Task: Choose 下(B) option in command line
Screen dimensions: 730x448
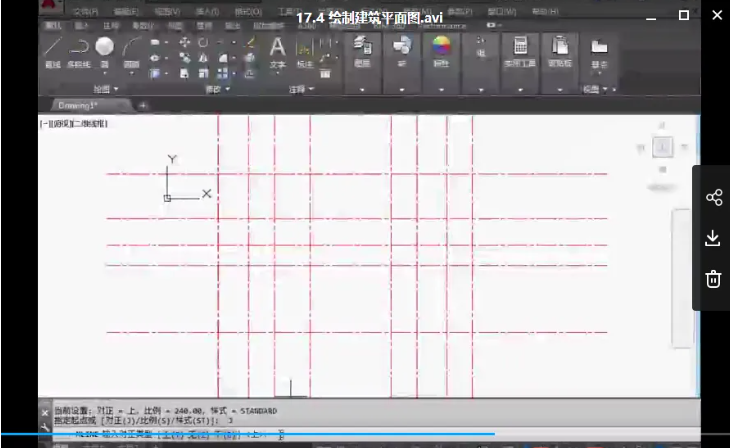Action: tap(227, 435)
